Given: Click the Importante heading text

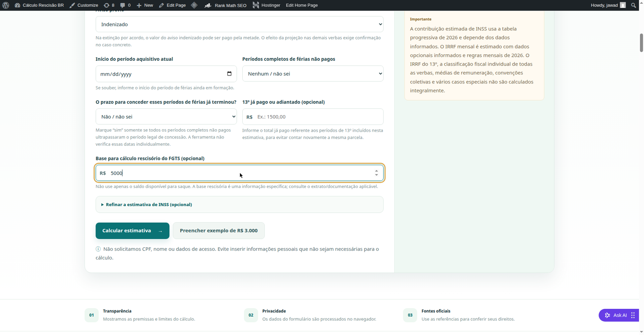Looking at the screenshot, I should coord(421,19).
